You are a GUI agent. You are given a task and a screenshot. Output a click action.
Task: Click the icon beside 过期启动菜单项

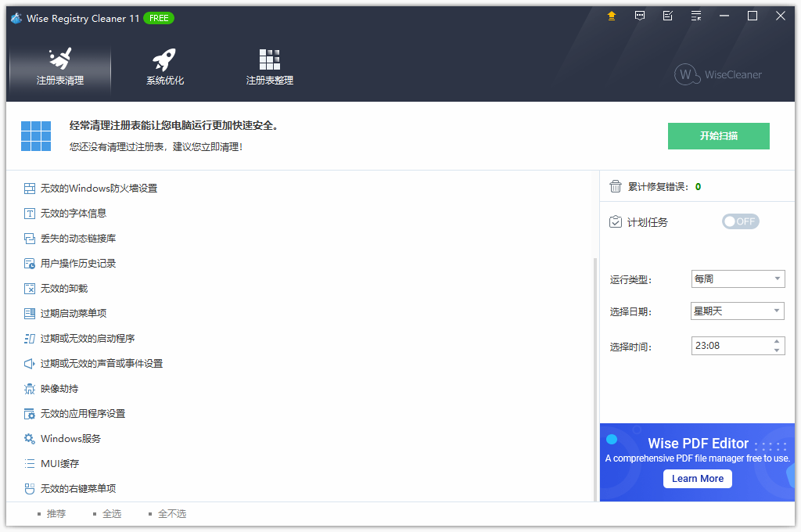pos(30,314)
